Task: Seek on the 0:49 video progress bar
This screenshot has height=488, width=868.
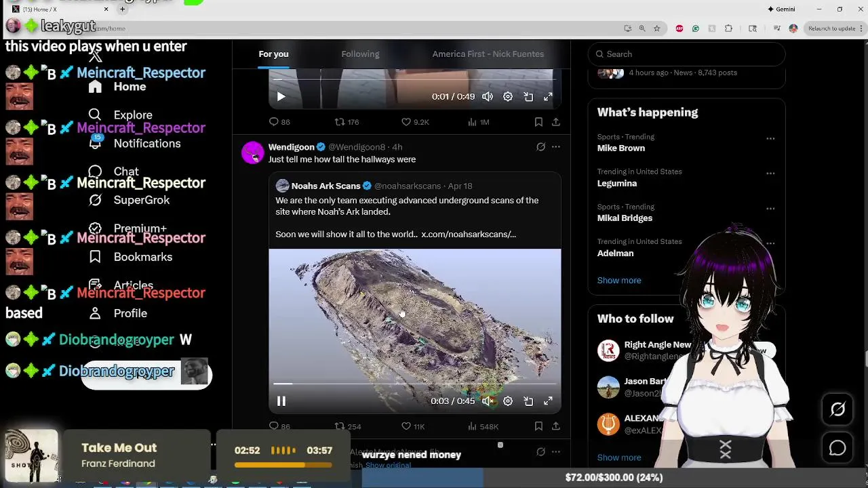Action: pos(414,79)
